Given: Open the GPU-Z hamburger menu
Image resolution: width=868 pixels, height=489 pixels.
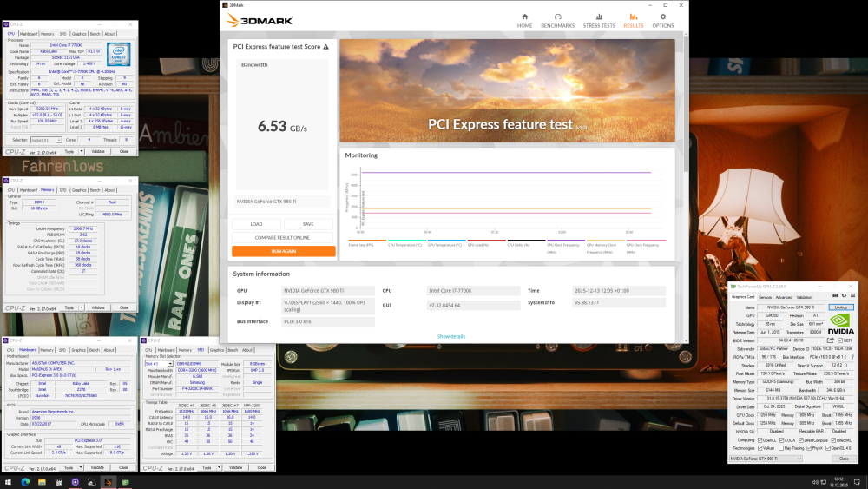Looking at the screenshot, I should coord(852,295).
